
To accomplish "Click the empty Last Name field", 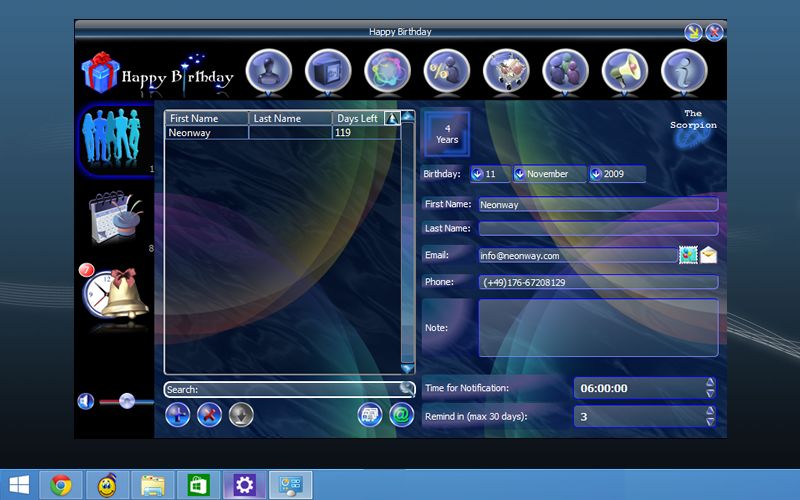I will pos(598,228).
